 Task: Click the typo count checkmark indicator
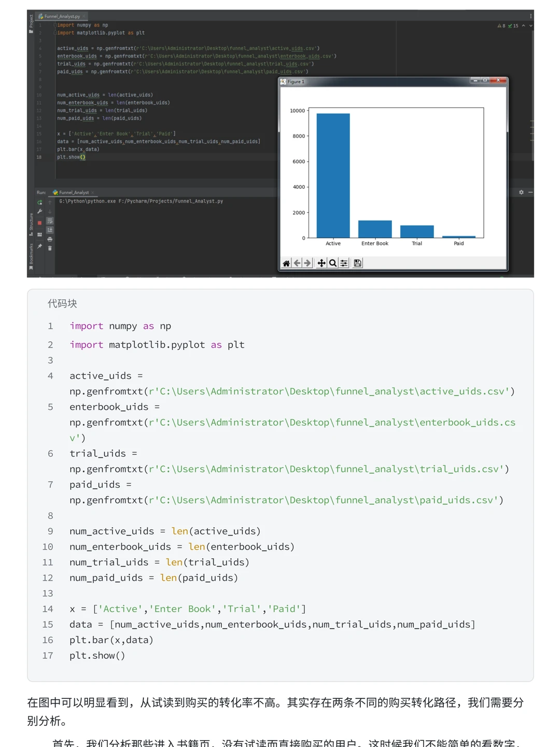click(x=513, y=25)
